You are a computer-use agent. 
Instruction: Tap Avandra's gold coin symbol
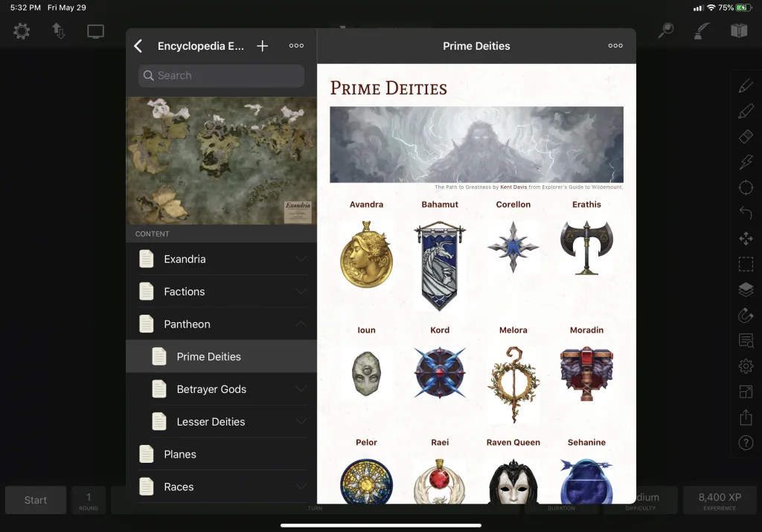click(x=366, y=254)
